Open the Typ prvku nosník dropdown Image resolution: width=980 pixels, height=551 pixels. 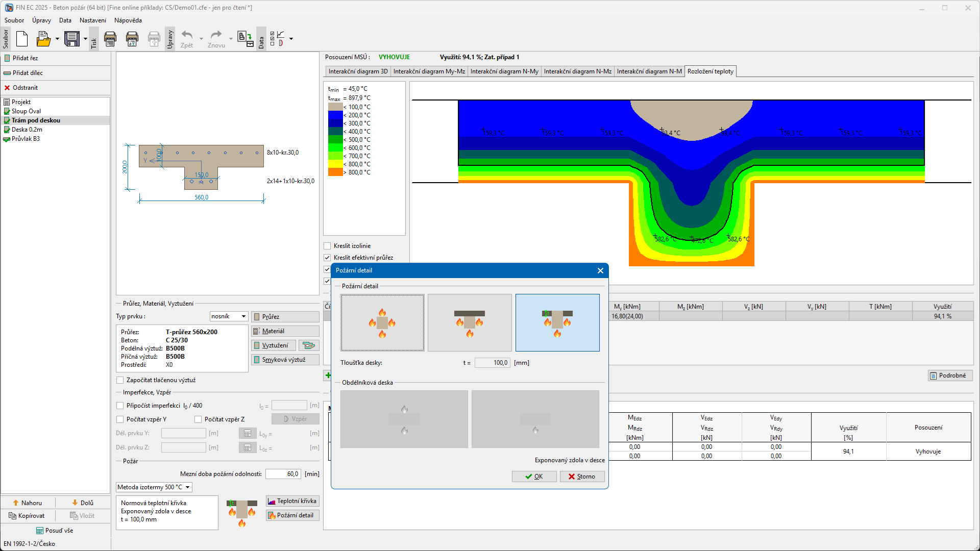(x=229, y=316)
